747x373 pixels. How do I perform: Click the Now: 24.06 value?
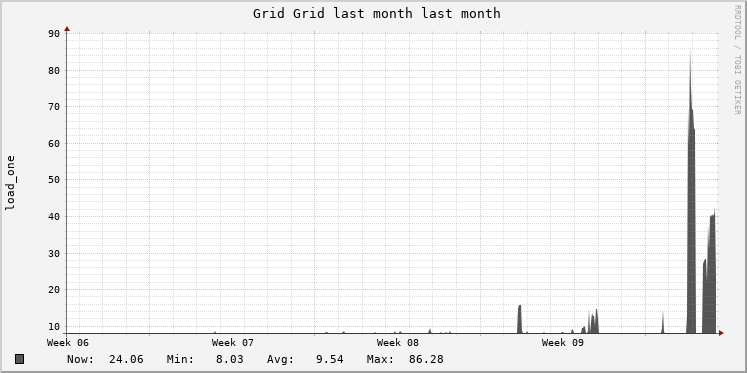pos(105,359)
